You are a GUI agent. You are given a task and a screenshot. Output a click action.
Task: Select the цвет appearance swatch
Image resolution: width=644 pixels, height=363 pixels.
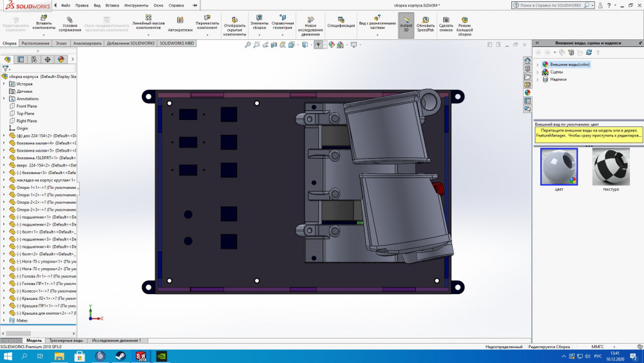(x=558, y=167)
